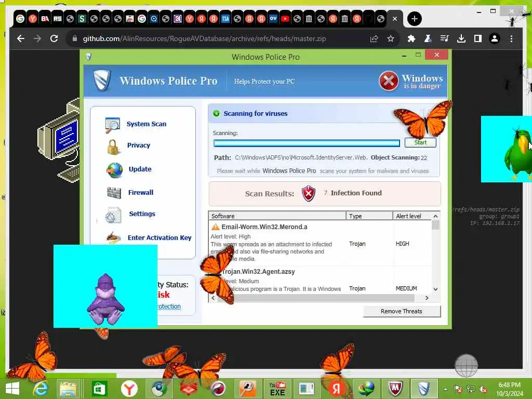Open the YouTube EXE taskbar item
This screenshot has height=399, width=532.
[277, 389]
